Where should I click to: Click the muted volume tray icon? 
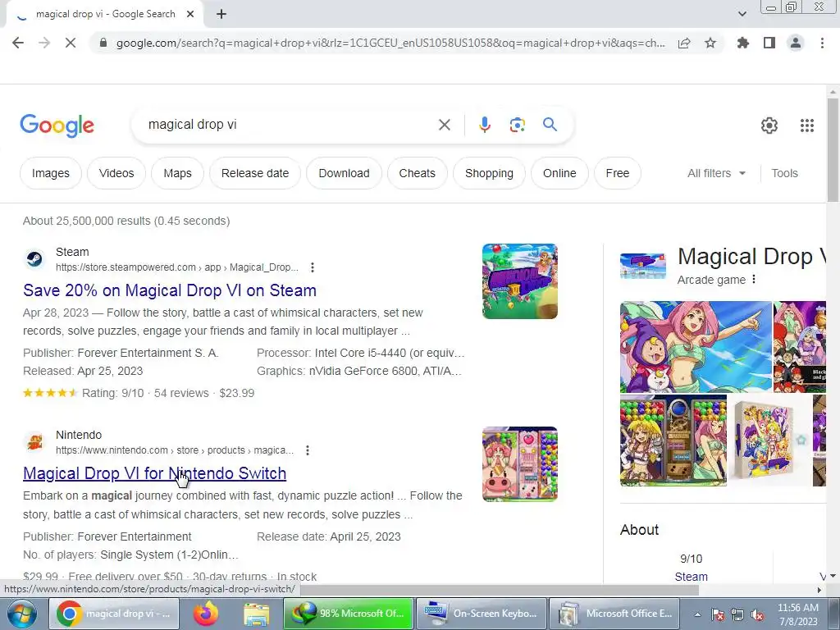point(757,614)
